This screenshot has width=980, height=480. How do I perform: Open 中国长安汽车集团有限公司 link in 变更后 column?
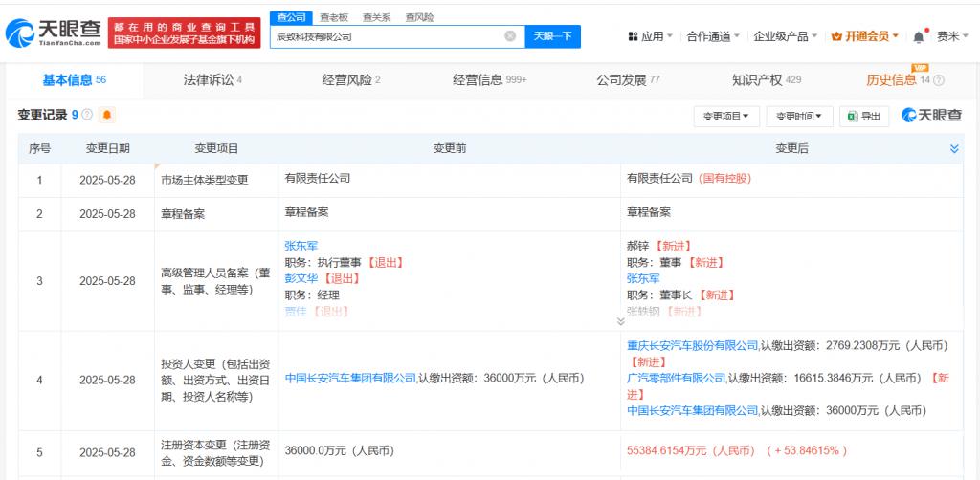(x=693, y=410)
